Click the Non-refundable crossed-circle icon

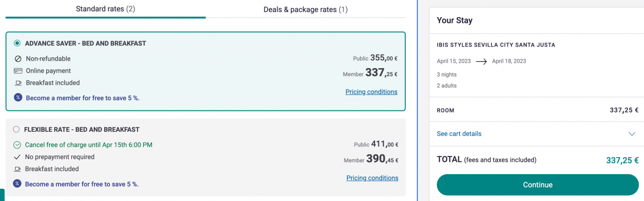tap(18, 59)
